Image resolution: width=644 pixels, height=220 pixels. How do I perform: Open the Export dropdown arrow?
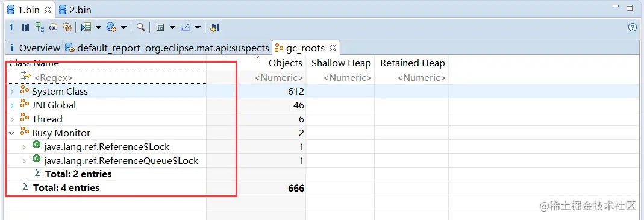tap(198, 27)
